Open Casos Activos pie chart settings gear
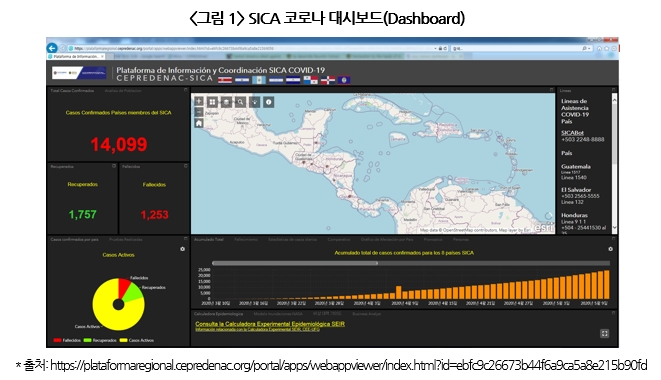The height and width of the screenshot is (380, 661). [x=183, y=249]
